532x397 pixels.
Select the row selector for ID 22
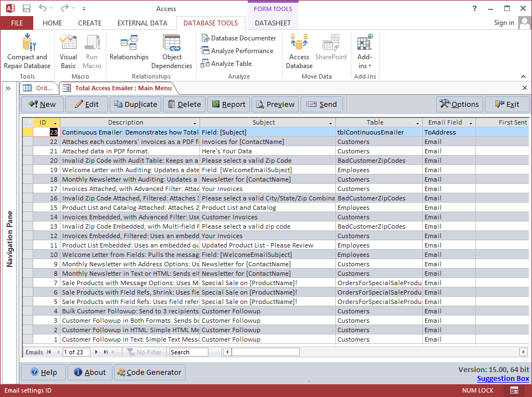pos(28,142)
